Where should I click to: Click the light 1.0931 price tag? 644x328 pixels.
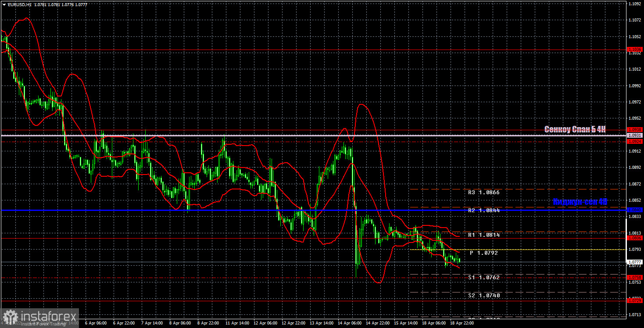coord(635,135)
